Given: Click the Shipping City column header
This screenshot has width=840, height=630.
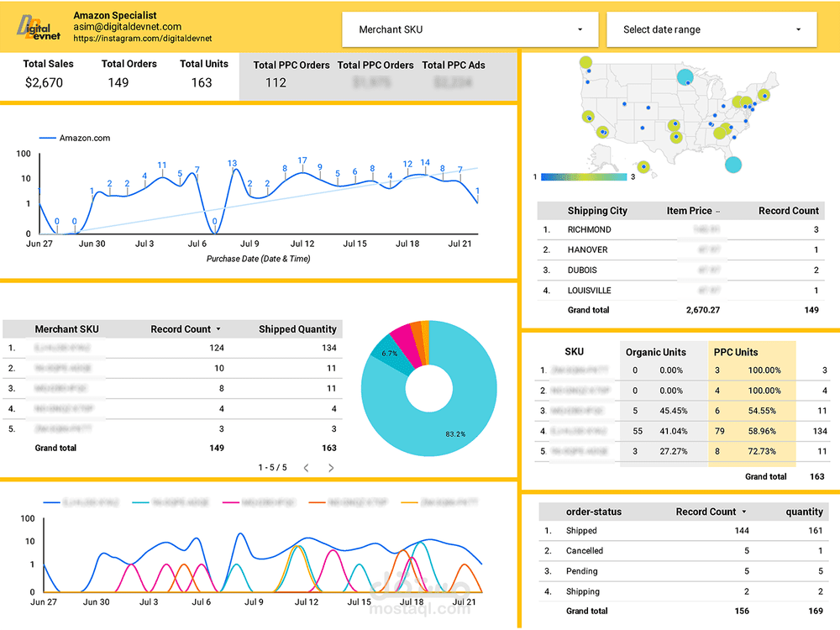Looking at the screenshot, I should pos(597,211).
